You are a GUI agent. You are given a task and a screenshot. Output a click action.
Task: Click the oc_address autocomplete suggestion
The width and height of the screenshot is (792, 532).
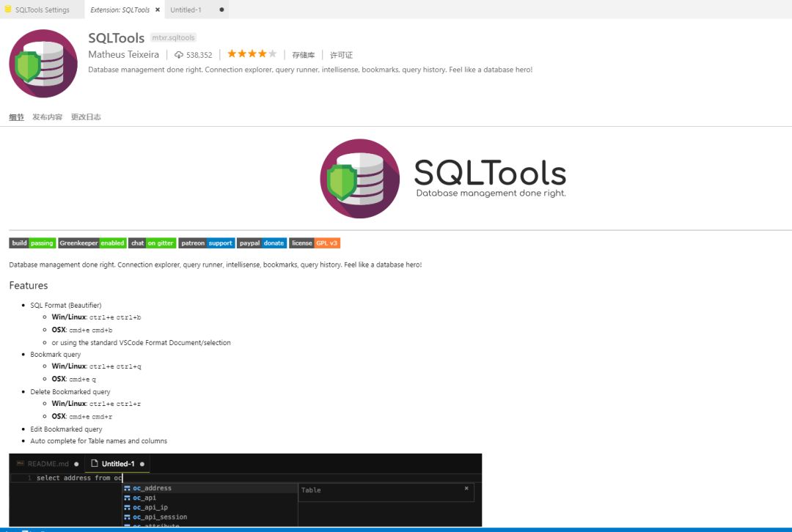pos(210,488)
